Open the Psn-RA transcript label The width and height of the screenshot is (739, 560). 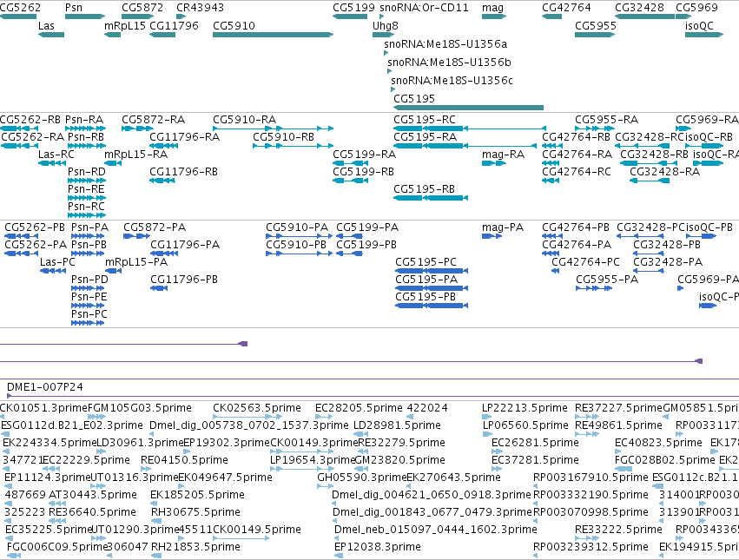(84, 120)
